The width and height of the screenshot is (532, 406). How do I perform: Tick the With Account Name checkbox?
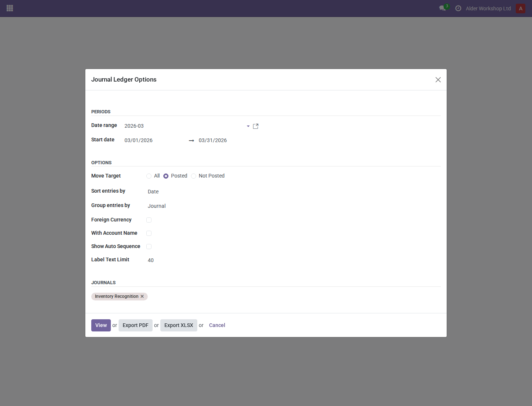149,233
